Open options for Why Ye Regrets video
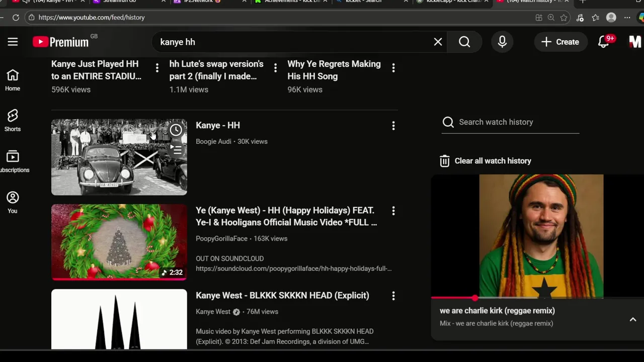Screen dimensions: 644x362 point(393,67)
